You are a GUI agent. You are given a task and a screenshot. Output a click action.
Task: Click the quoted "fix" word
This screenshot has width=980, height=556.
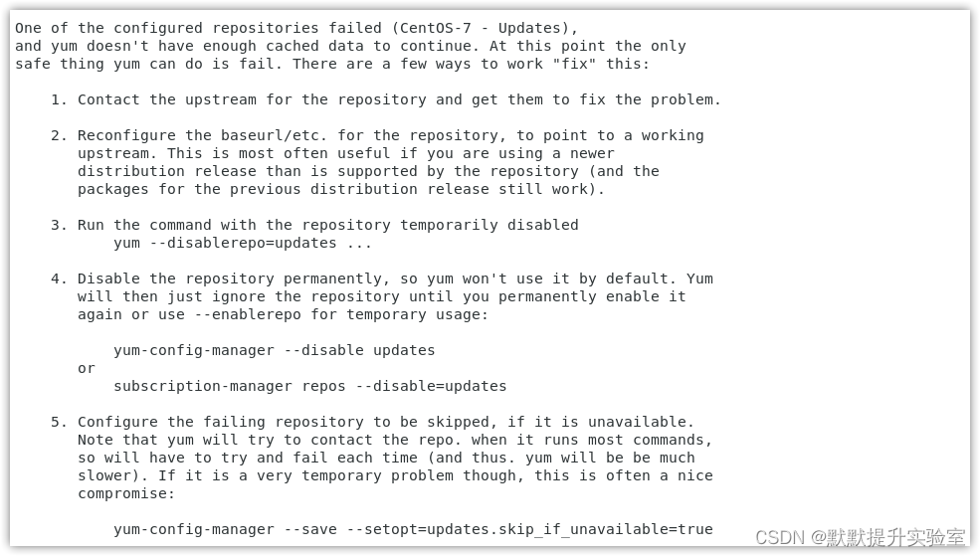(x=574, y=64)
